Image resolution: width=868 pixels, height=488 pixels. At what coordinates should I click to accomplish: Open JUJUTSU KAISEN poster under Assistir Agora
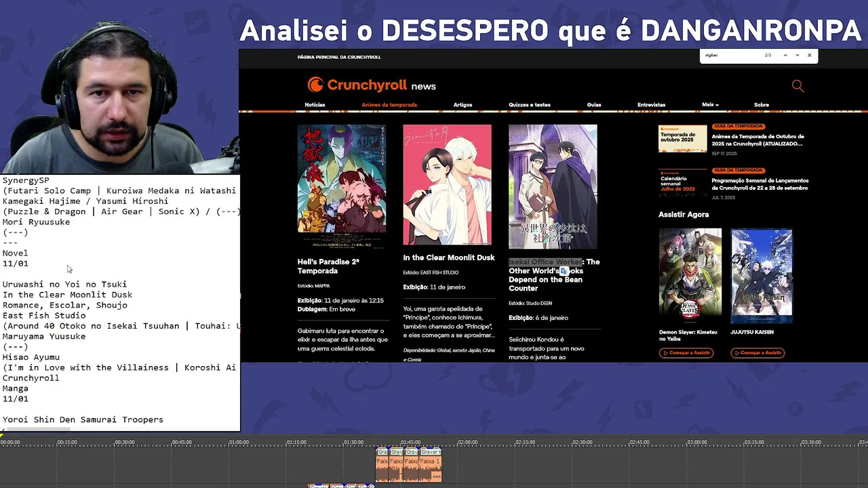[761, 276]
